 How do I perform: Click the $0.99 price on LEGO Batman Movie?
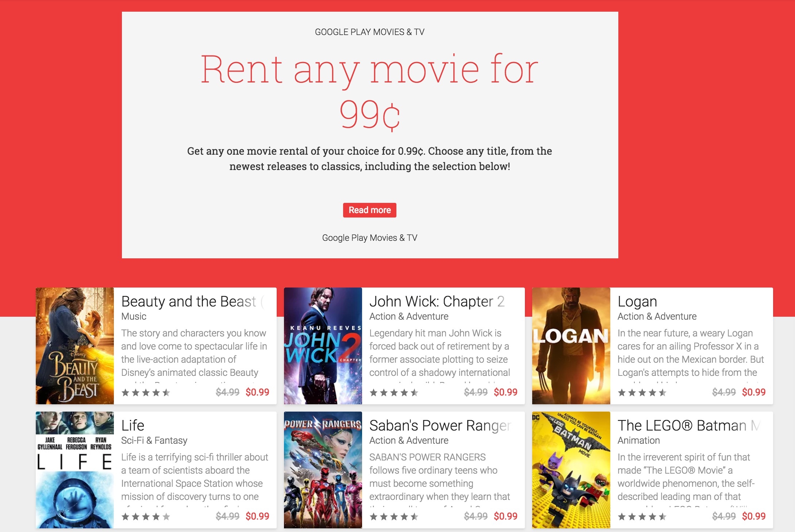point(754,516)
